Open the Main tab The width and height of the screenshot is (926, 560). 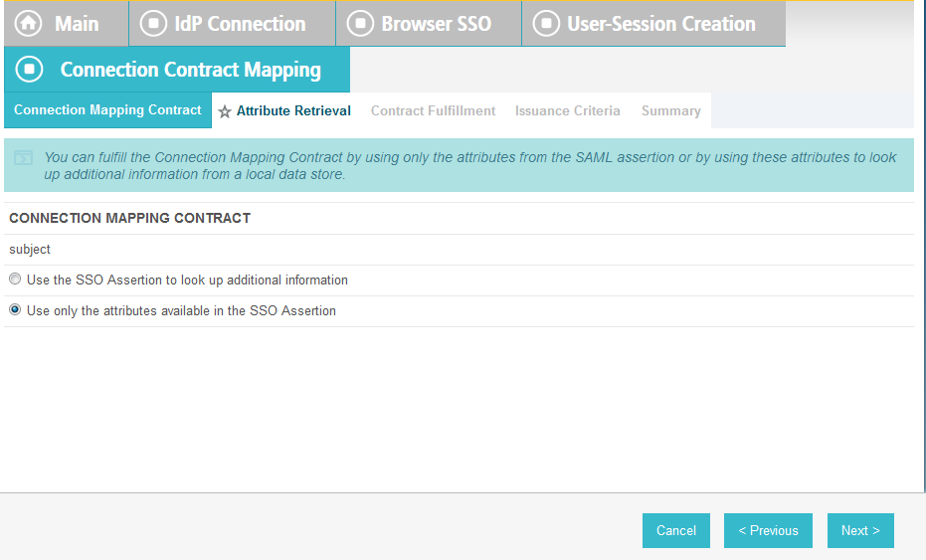click(x=66, y=24)
